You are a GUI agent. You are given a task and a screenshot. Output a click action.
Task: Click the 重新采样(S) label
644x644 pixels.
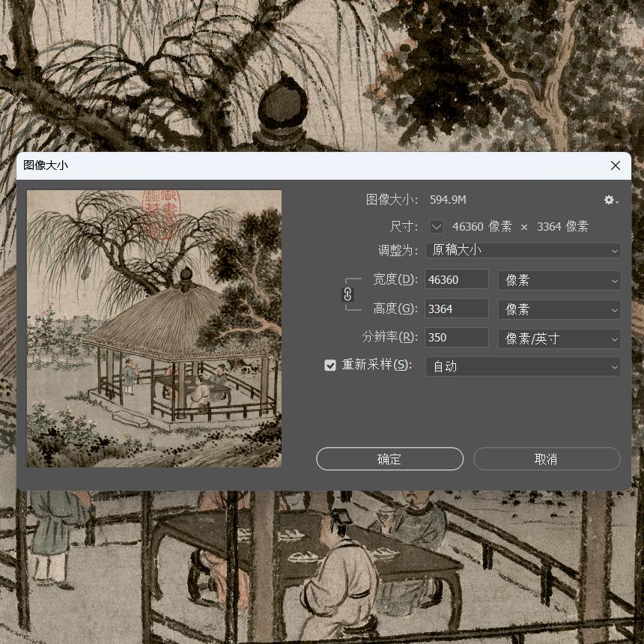tap(377, 365)
